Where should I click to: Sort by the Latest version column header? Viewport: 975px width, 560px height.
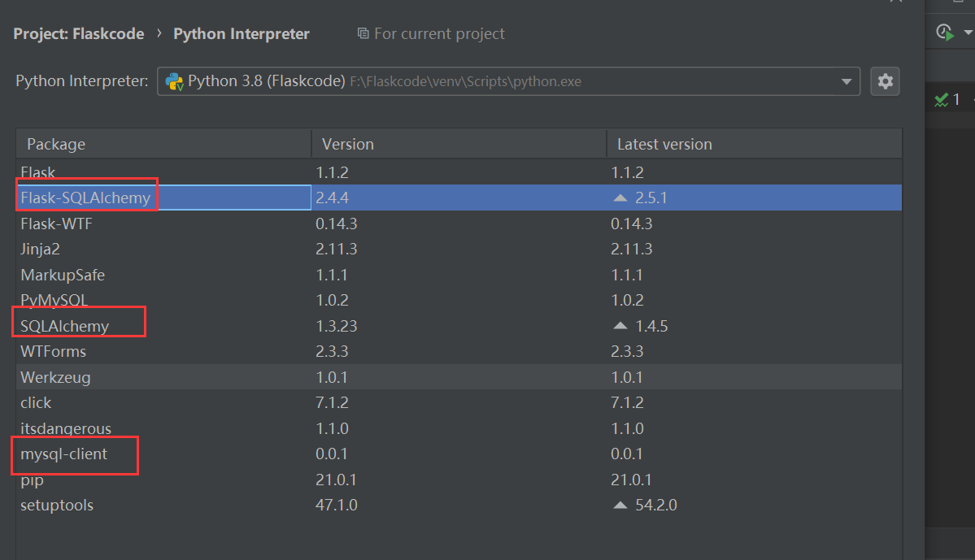coord(755,144)
